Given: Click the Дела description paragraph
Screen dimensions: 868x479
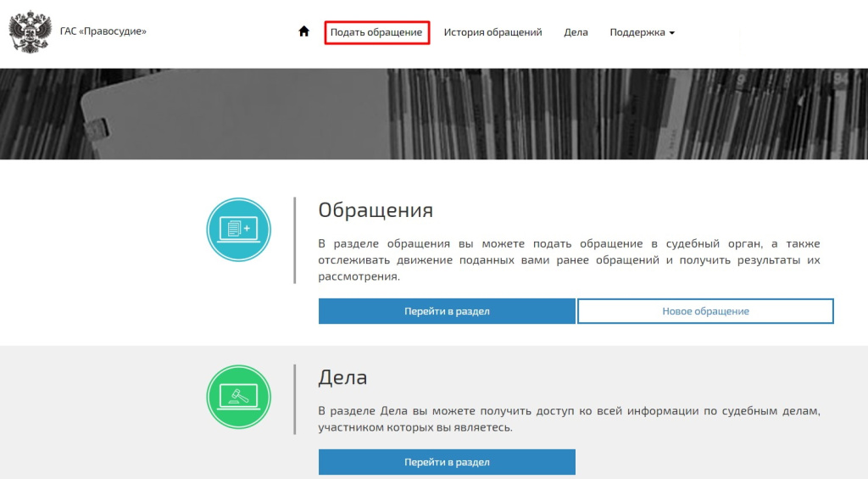Looking at the screenshot, I should (569, 419).
